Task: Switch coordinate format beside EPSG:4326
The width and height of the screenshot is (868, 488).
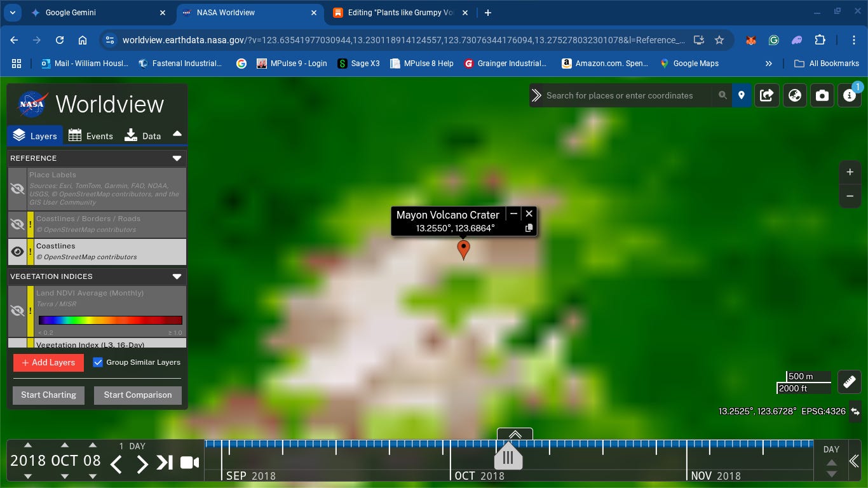Action: tap(855, 411)
